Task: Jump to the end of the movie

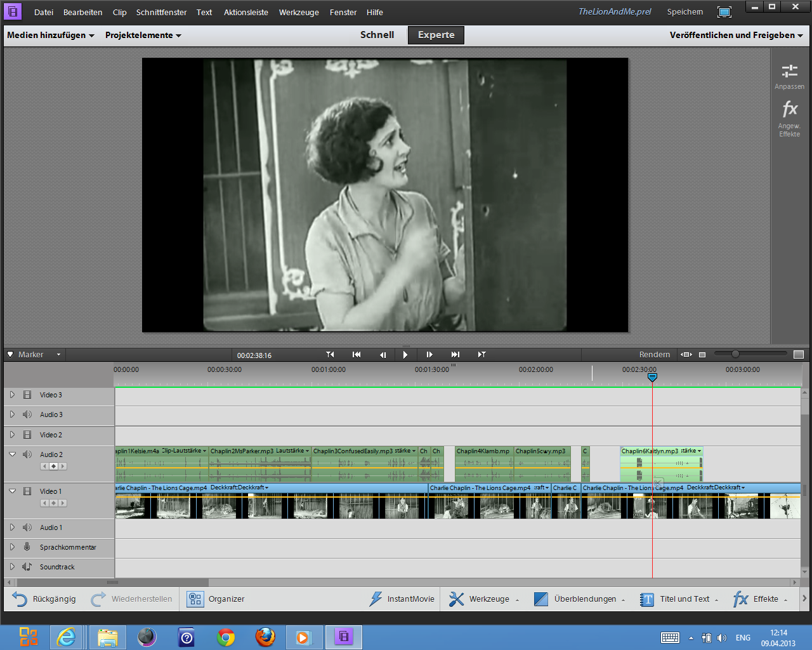Action: pos(455,355)
